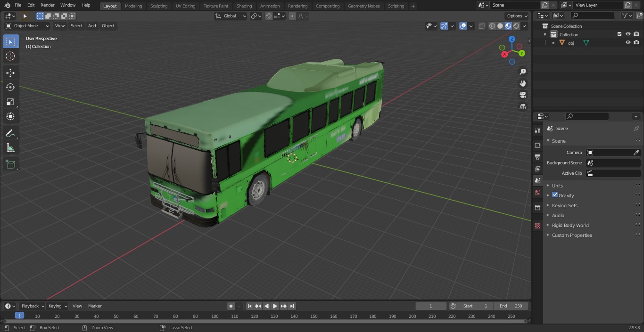Open the Render menu
The height and width of the screenshot is (332, 644).
pyautogui.click(x=47, y=5)
